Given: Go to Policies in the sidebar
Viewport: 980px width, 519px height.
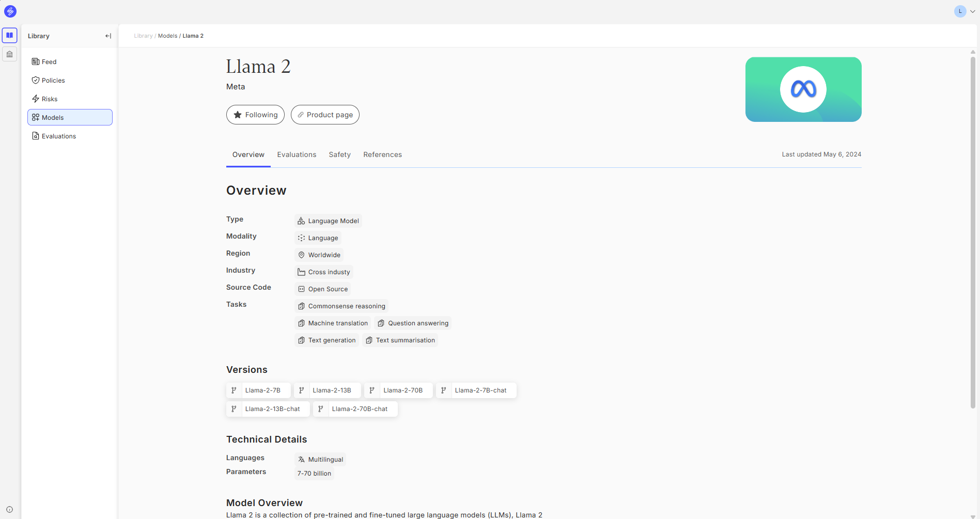Looking at the screenshot, I should [70, 81].
